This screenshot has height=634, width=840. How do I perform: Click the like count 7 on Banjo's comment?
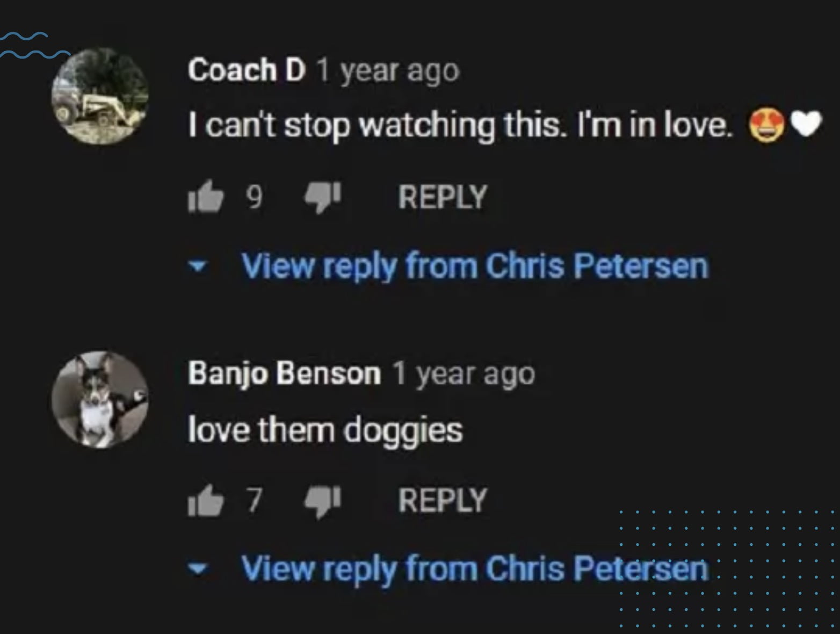pyautogui.click(x=255, y=501)
